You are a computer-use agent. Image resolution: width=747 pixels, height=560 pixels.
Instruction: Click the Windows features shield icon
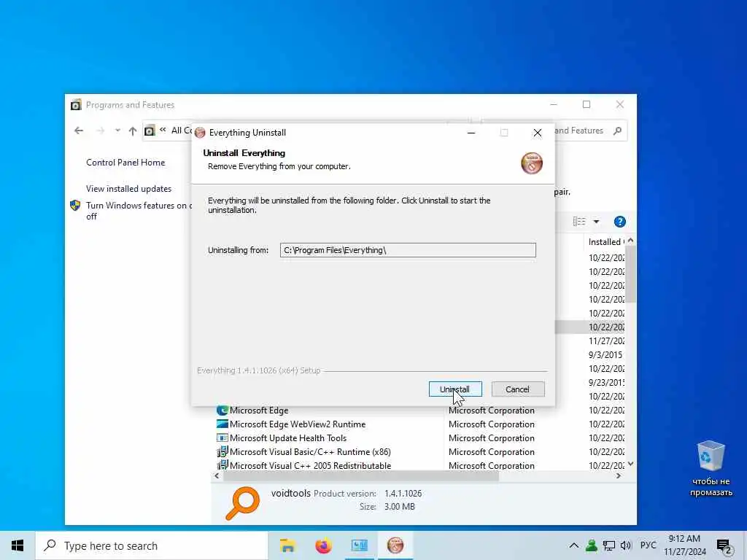point(75,205)
